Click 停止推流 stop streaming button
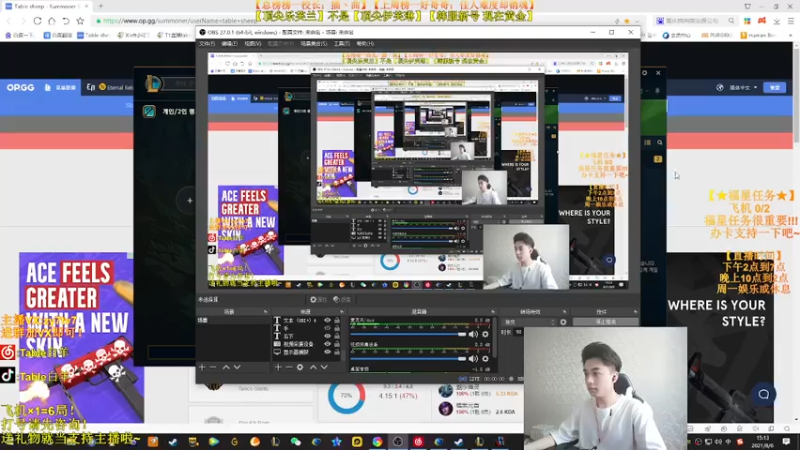 click(606, 322)
